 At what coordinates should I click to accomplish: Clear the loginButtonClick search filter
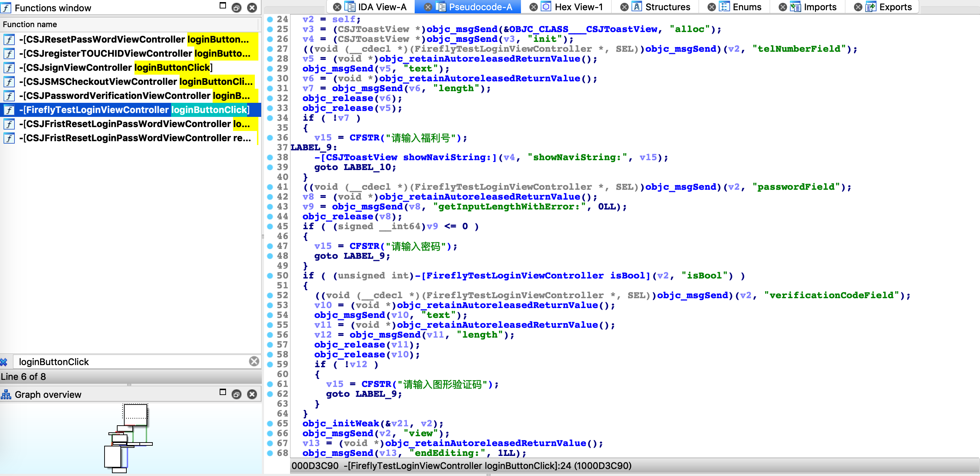254,361
